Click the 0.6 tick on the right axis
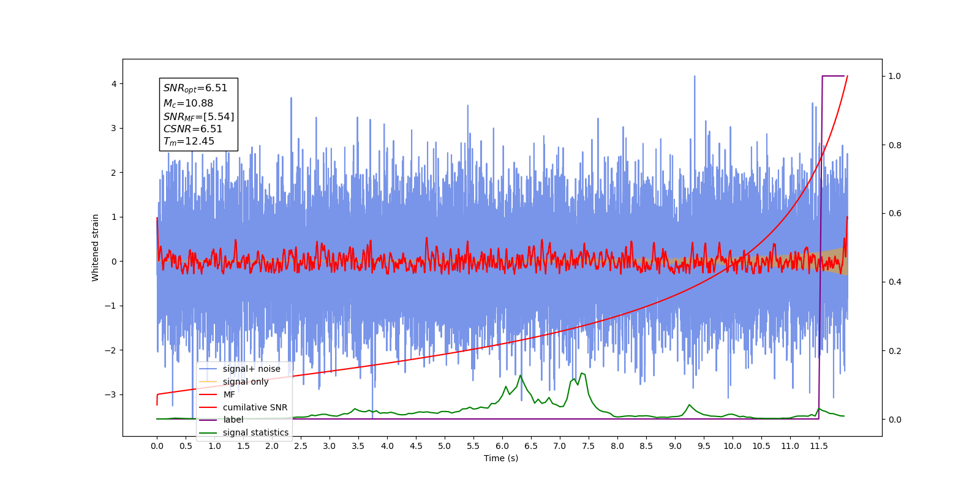 point(895,214)
